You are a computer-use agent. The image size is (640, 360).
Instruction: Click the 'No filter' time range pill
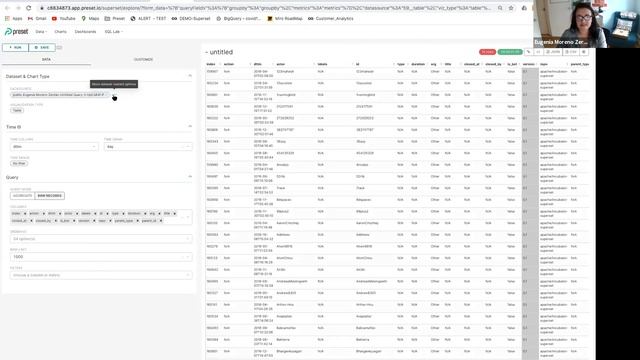19,163
